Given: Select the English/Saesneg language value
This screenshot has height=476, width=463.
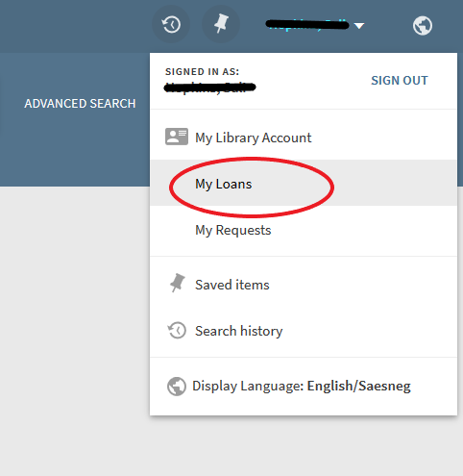Looking at the screenshot, I should click(359, 386).
